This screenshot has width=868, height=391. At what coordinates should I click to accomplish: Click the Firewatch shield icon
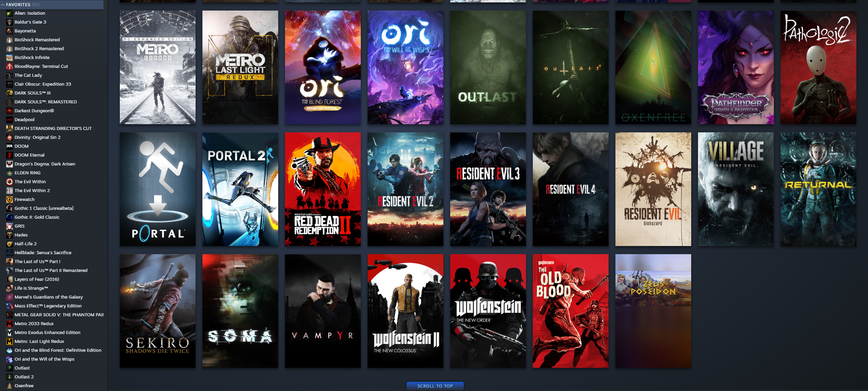click(x=10, y=200)
